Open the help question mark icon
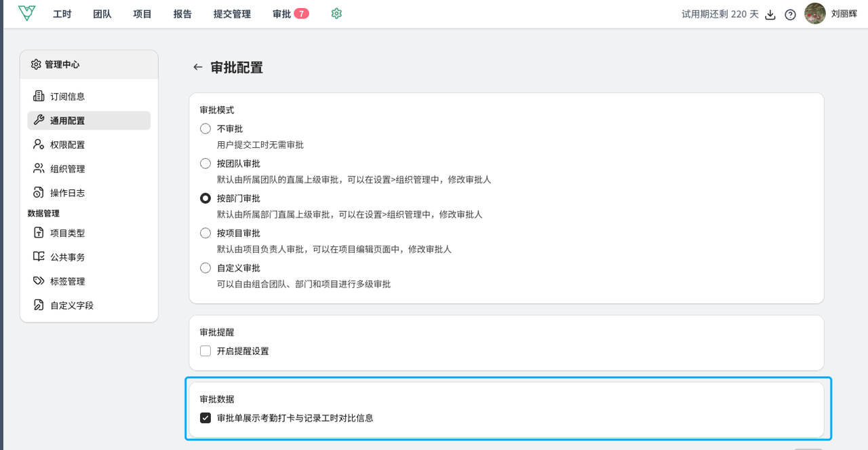868x450 pixels. tap(790, 14)
